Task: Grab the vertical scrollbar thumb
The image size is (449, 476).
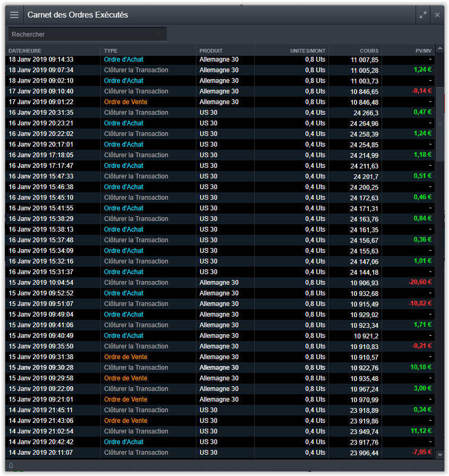Action: pos(440,124)
